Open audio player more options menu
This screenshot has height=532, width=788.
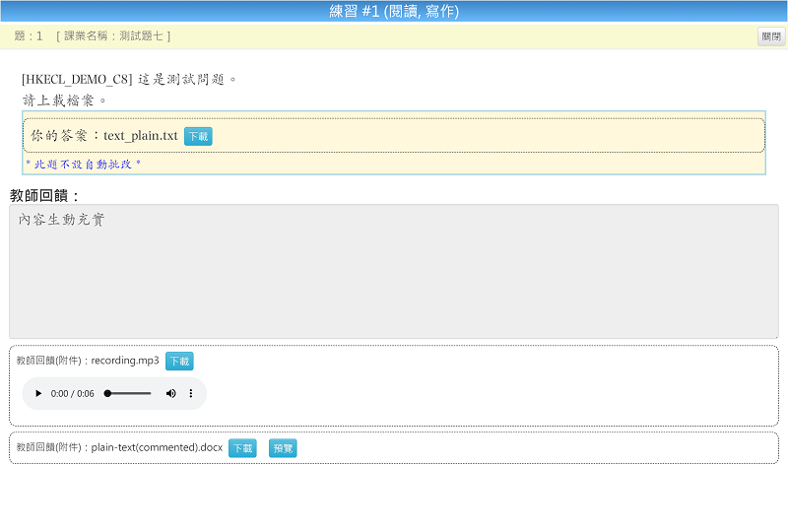click(x=191, y=393)
